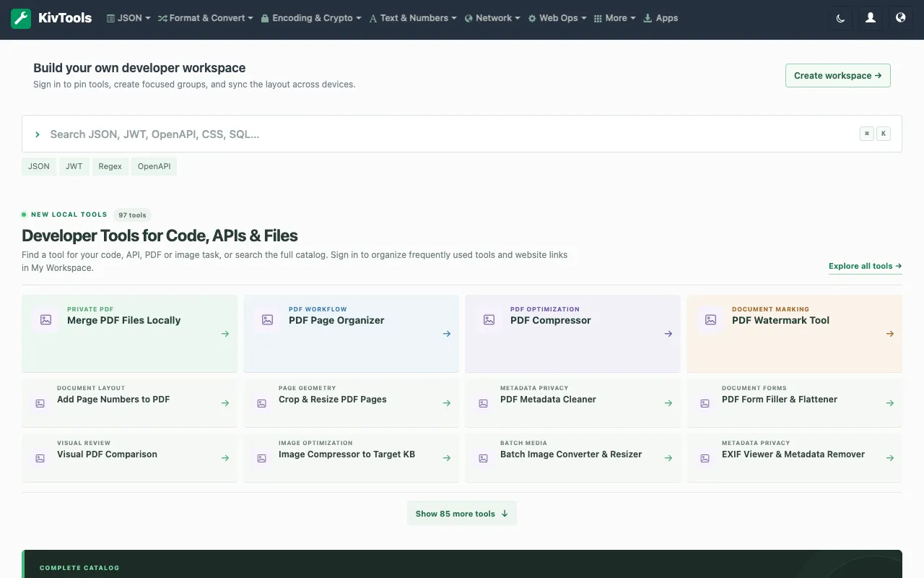Screen dimensions: 924x578
Task: Open the language globe icon
Action: coord(900,18)
